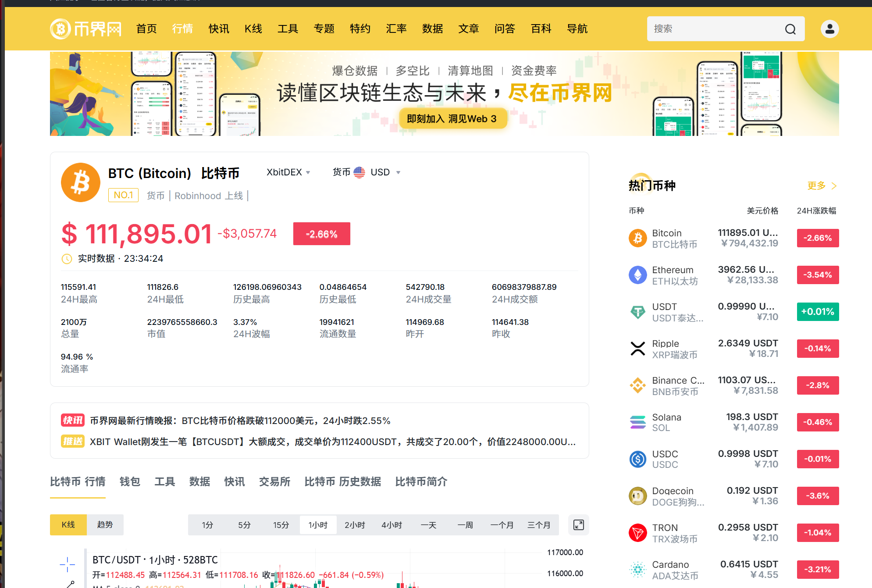Click the 币界网 site logo
The width and height of the screenshot is (872, 588).
tap(85, 29)
